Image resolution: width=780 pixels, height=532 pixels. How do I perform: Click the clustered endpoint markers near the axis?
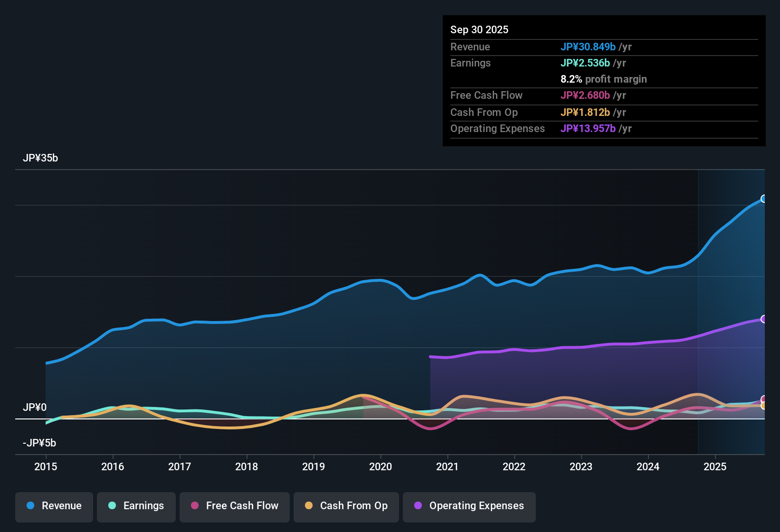tap(764, 403)
